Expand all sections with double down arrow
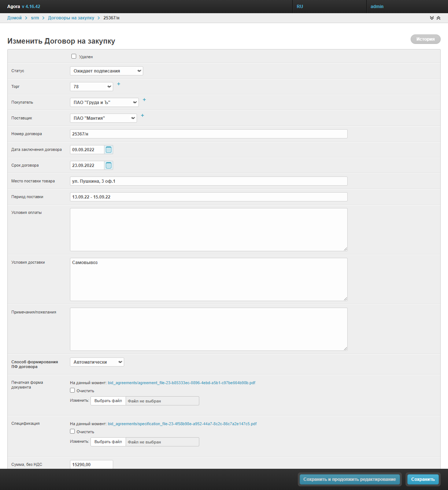The height and width of the screenshot is (490, 448). pyautogui.click(x=432, y=18)
